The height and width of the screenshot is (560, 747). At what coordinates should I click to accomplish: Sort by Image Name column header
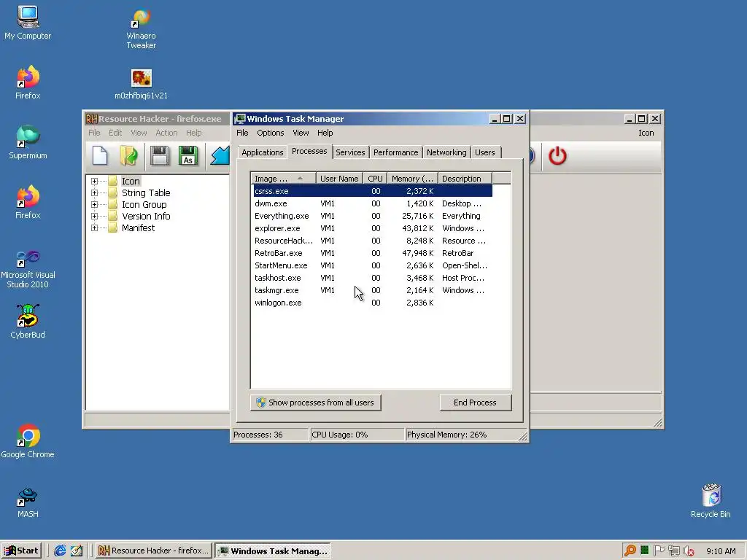click(283, 179)
